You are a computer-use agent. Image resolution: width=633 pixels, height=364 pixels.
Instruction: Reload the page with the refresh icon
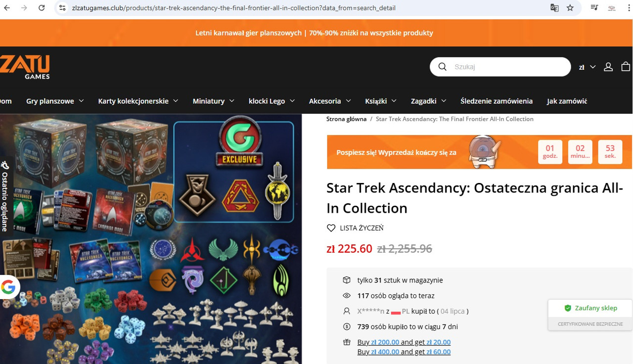coord(42,8)
